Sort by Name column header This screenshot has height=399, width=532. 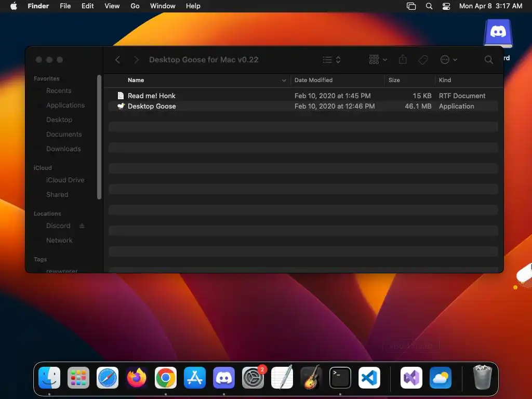(x=136, y=80)
